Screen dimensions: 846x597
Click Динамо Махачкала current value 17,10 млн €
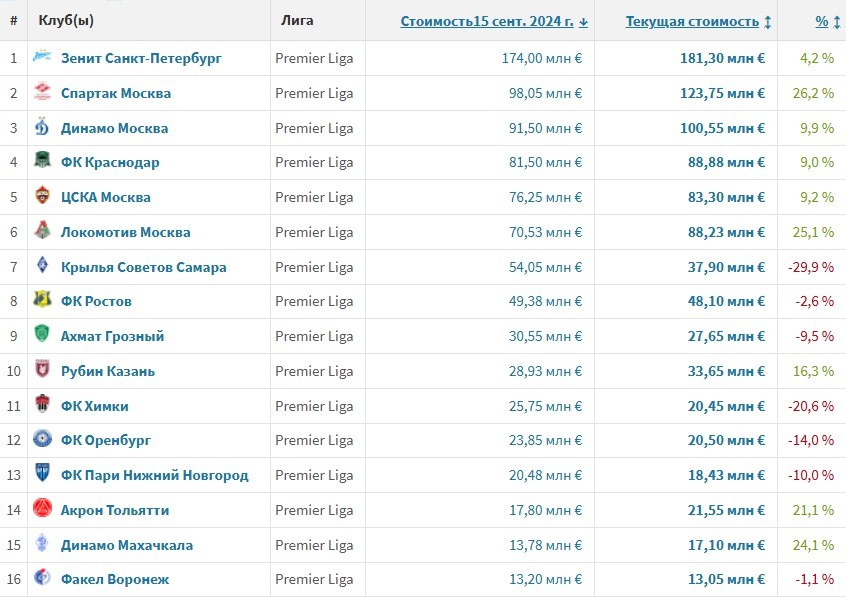click(726, 545)
